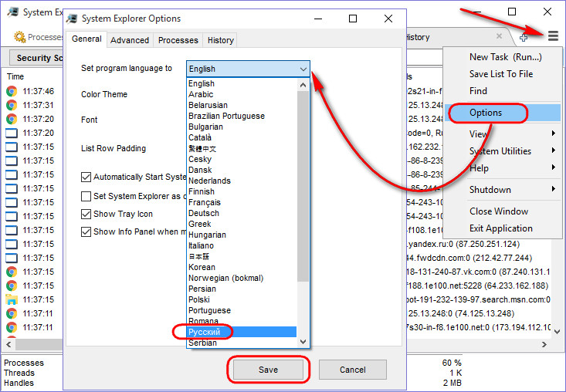Screen dimensions: 566x392
Task: Click the Security Scan button in main window
Action: [36, 58]
